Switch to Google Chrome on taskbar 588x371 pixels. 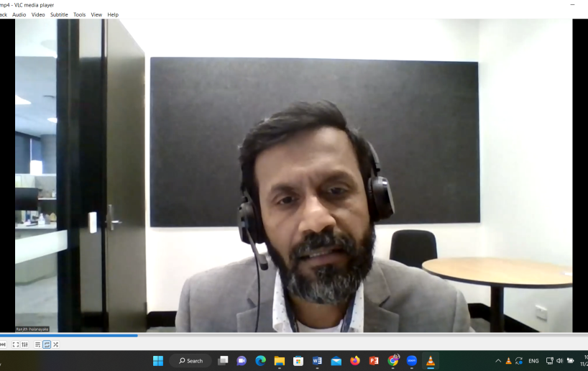click(393, 361)
